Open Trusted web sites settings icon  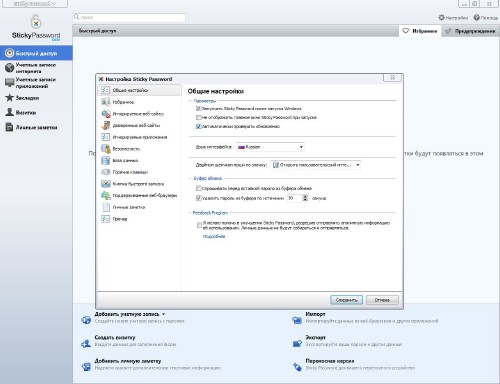click(x=106, y=125)
